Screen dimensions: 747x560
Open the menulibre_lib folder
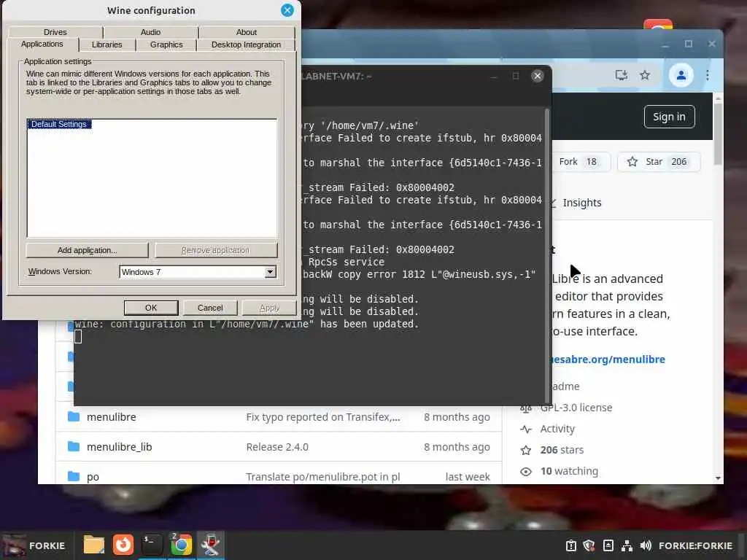pos(119,447)
